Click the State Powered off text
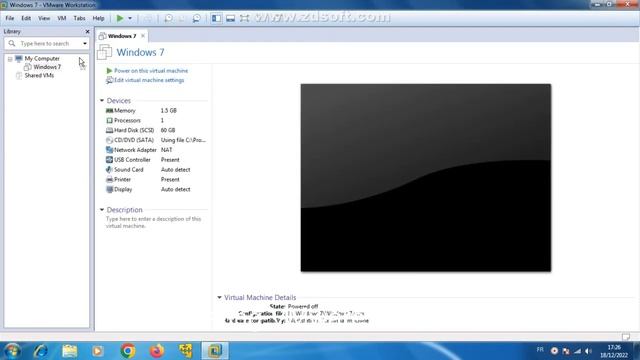This screenshot has height=360, width=640. point(294,306)
